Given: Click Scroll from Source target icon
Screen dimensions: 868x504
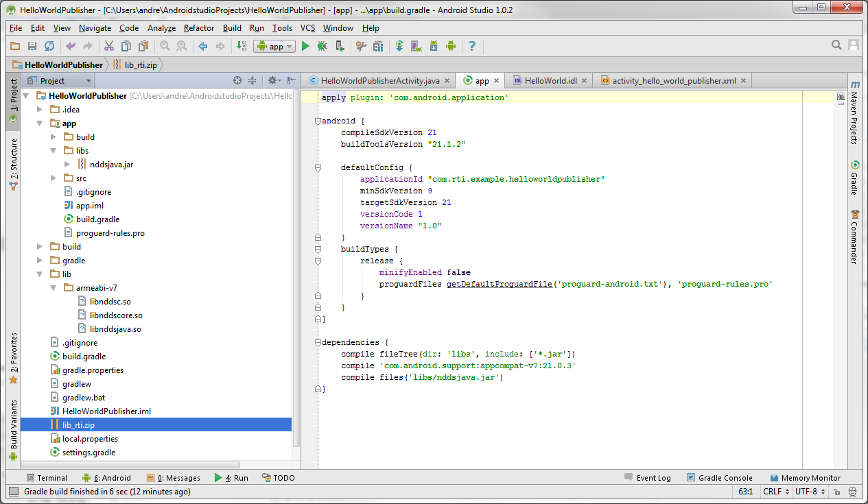Looking at the screenshot, I should pos(237,80).
